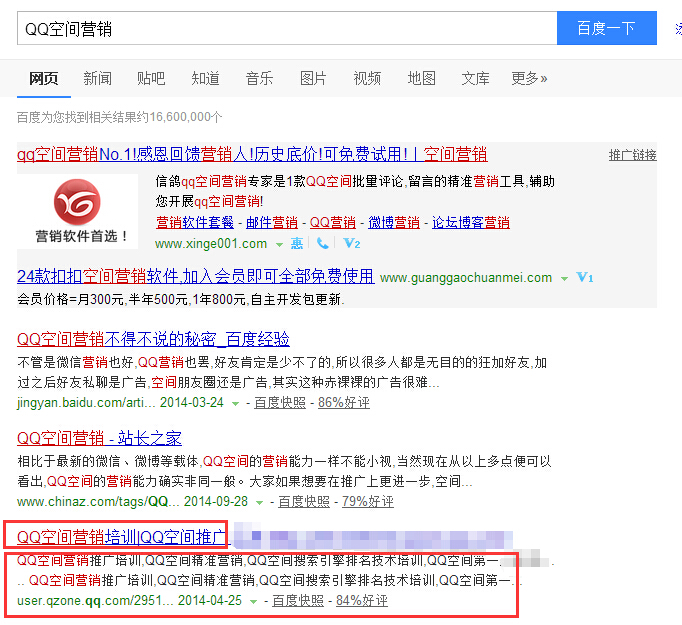Image resolution: width=682 pixels, height=625 pixels.
Task: Click the 百度一下 search button
Action: (x=606, y=28)
